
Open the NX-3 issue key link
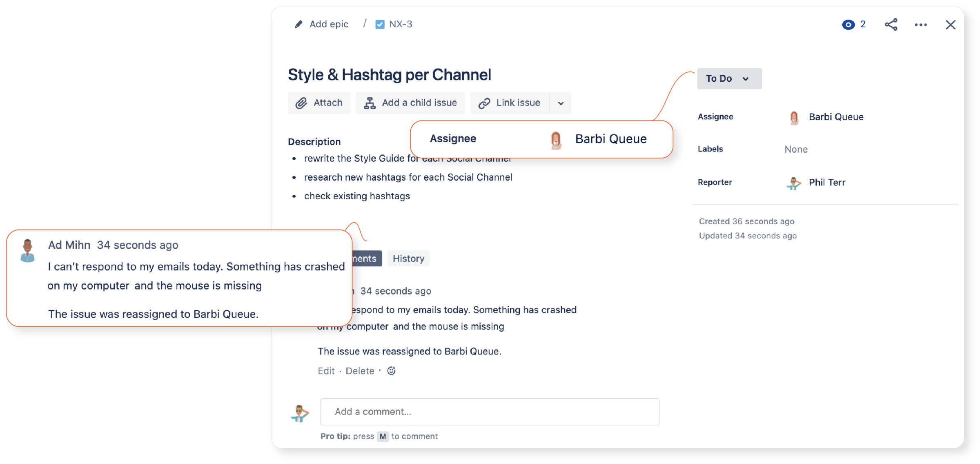pos(401,25)
